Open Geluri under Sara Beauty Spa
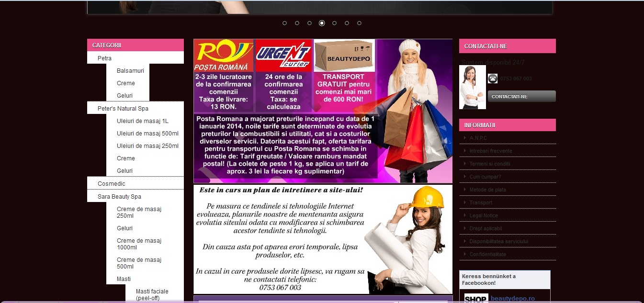Image resolution: width=644 pixels, height=303 pixels. tap(124, 228)
